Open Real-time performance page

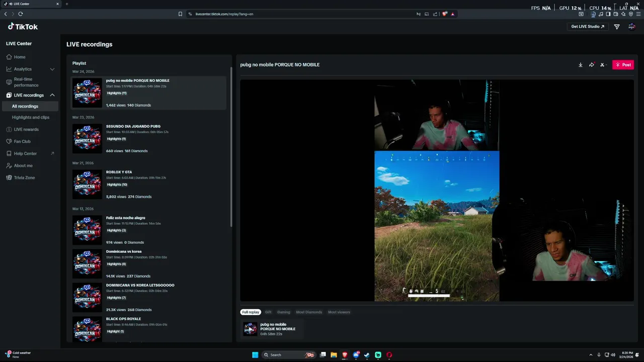pos(26,82)
